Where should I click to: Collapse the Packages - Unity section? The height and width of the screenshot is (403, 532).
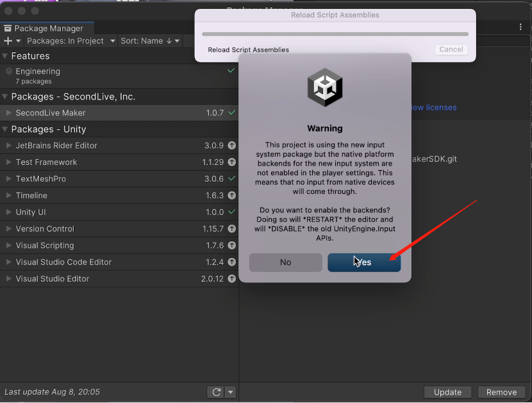point(5,130)
